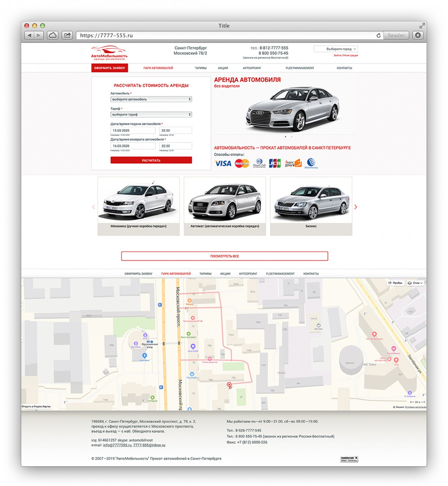Click the Subway marker on the map
Image resolution: width=448 pixels, height=486 pixels.
pyautogui.click(x=190, y=301)
